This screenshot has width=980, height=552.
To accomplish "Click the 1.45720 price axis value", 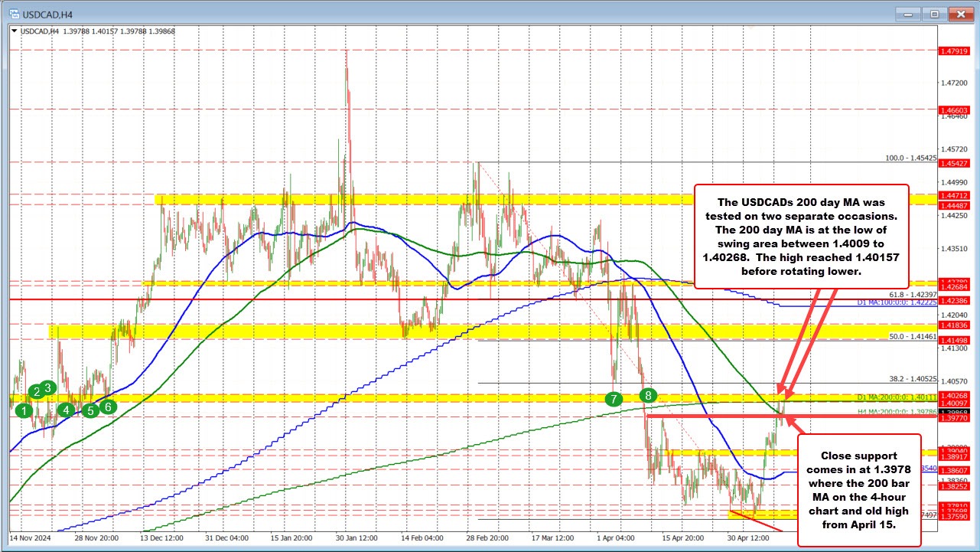I will 954,149.
